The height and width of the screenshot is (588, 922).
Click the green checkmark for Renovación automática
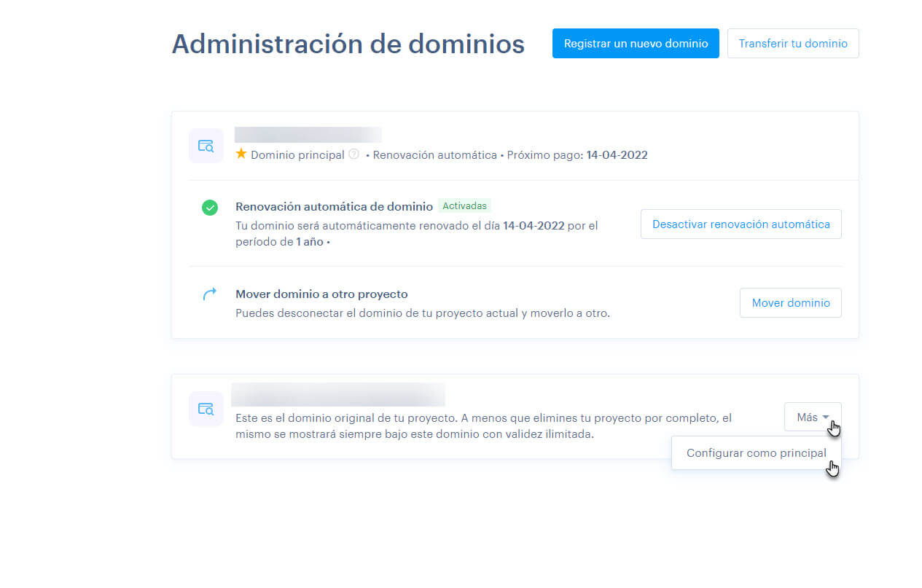(210, 208)
